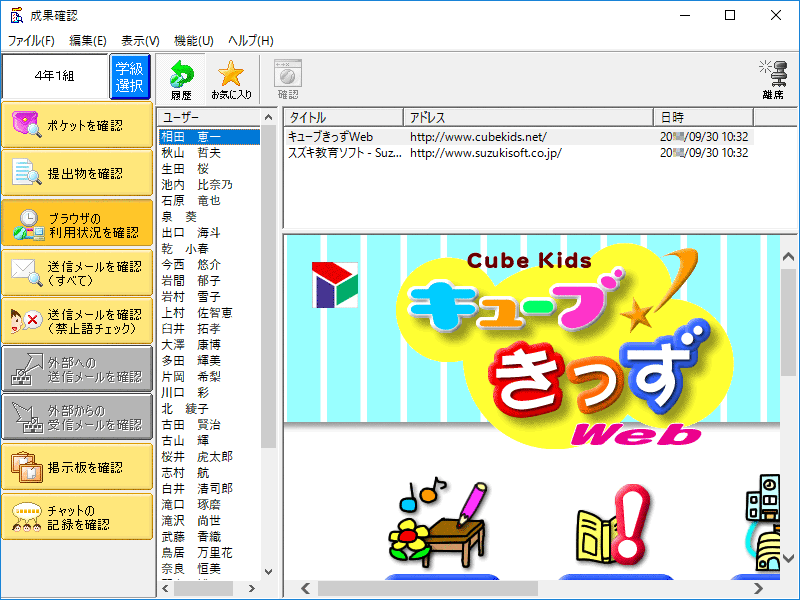The height and width of the screenshot is (600, 800).
Task: Click the 4年1組 class name field
Action: click(x=55, y=76)
